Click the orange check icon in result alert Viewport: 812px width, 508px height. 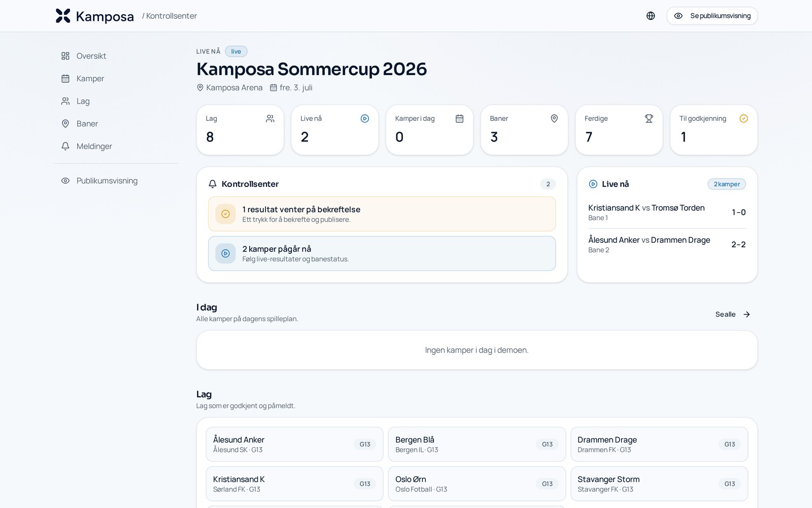click(225, 214)
